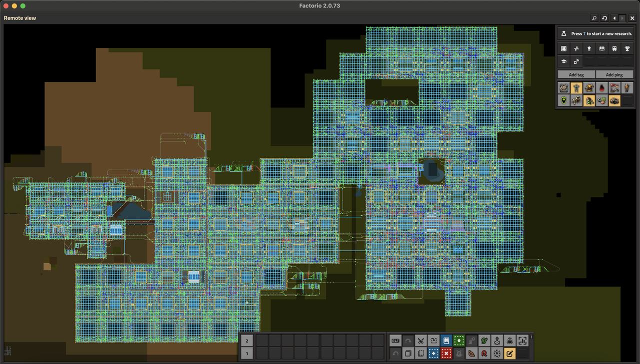Close the Remote view with X
This screenshot has height=364, width=640.
[632, 18]
